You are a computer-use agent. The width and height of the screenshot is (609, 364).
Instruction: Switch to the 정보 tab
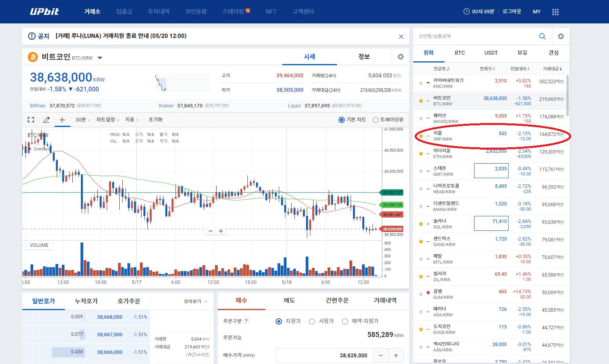[x=364, y=57]
